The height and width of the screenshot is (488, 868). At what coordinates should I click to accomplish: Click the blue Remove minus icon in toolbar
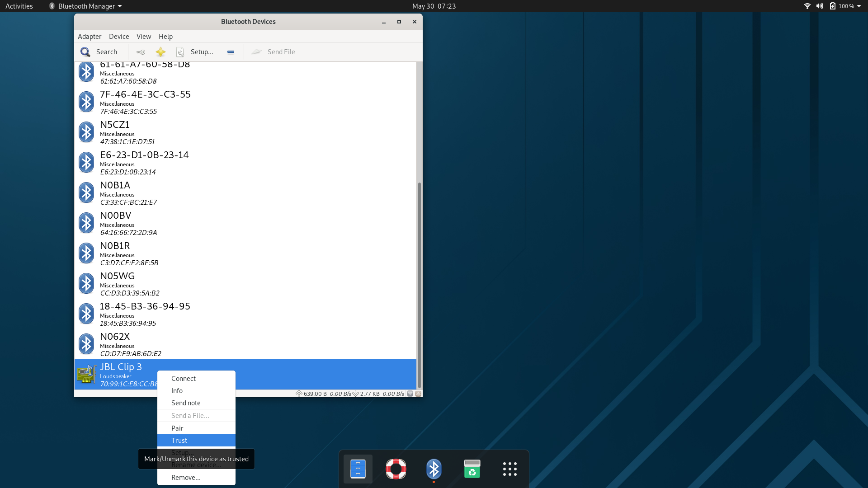[x=231, y=52]
